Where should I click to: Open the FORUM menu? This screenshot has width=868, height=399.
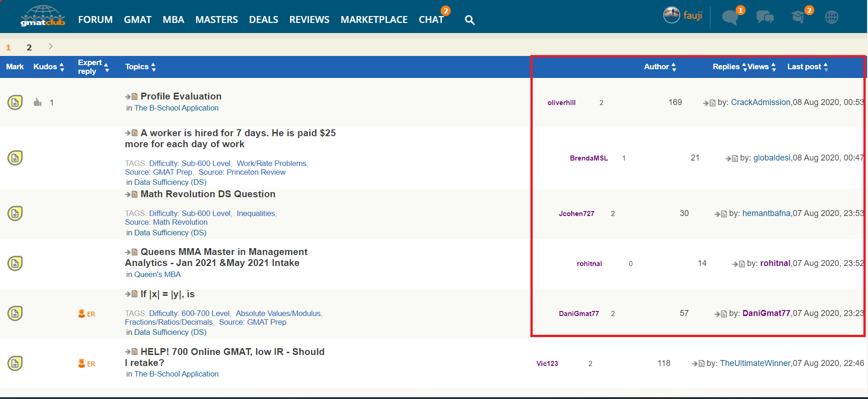tap(95, 20)
